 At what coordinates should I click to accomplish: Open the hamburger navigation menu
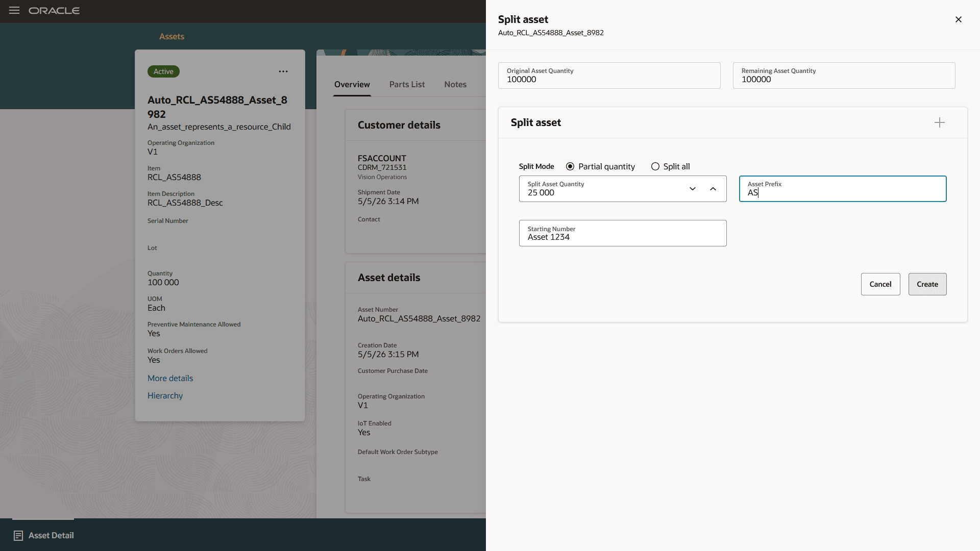click(14, 10)
